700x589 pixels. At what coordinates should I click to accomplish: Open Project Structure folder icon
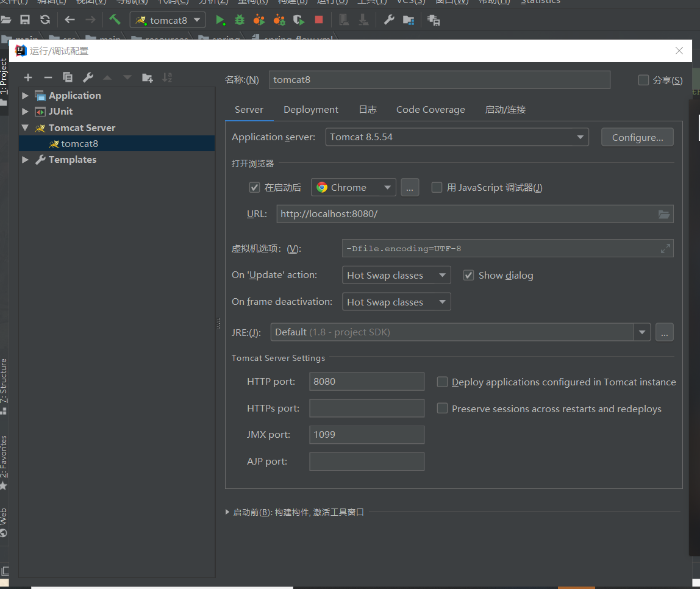[409, 20]
